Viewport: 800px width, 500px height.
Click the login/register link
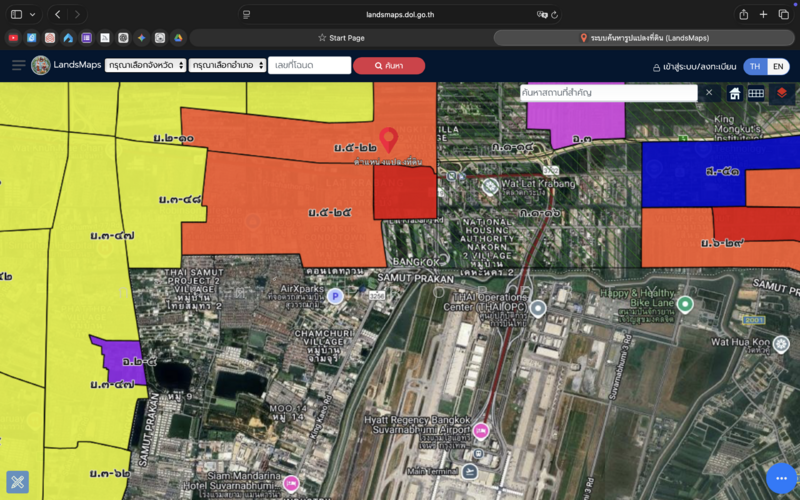(x=693, y=67)
